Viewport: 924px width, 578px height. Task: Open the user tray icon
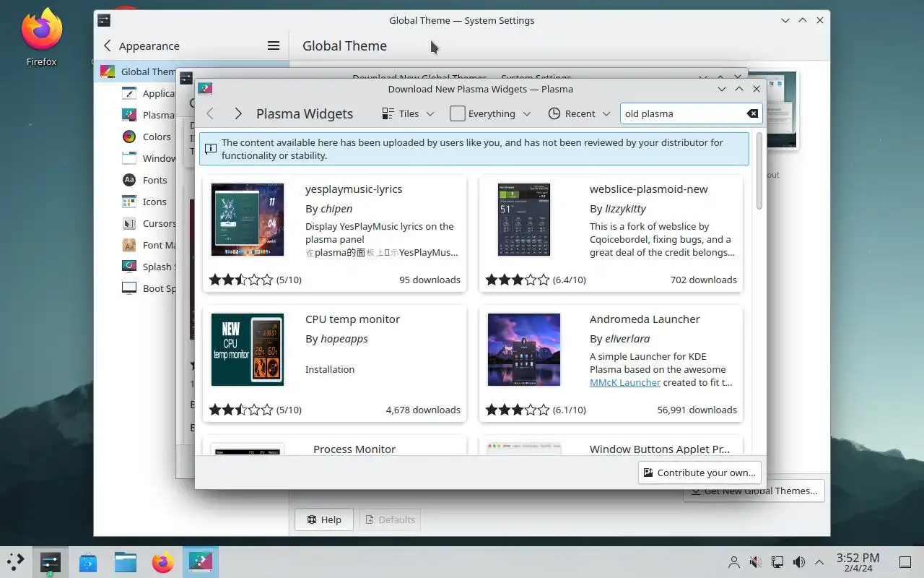click(x=734, y=561)
